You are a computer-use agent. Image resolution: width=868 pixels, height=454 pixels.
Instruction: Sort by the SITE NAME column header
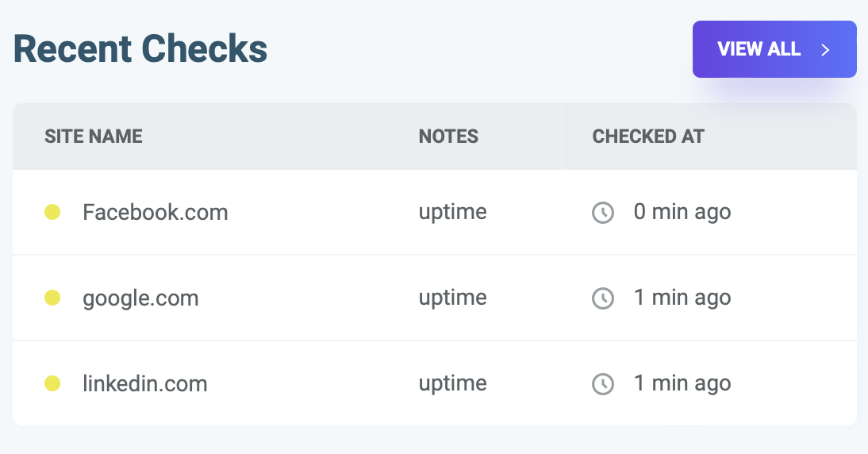[94, 136]
